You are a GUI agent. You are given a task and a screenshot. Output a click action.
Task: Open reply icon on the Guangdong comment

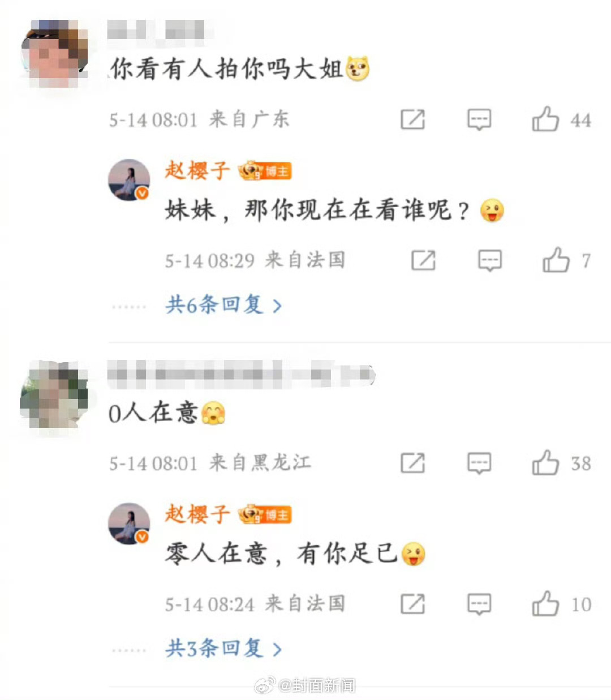(x=479, y=119)
